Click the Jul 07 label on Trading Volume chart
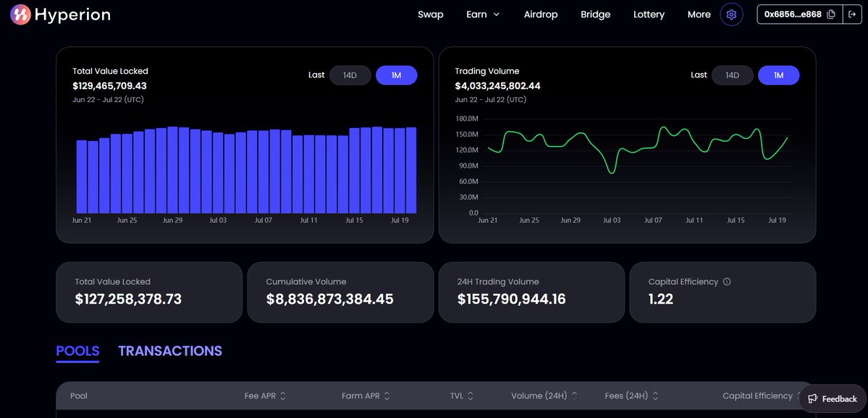This screenshot has height=418, width=868. click(653, 220)
